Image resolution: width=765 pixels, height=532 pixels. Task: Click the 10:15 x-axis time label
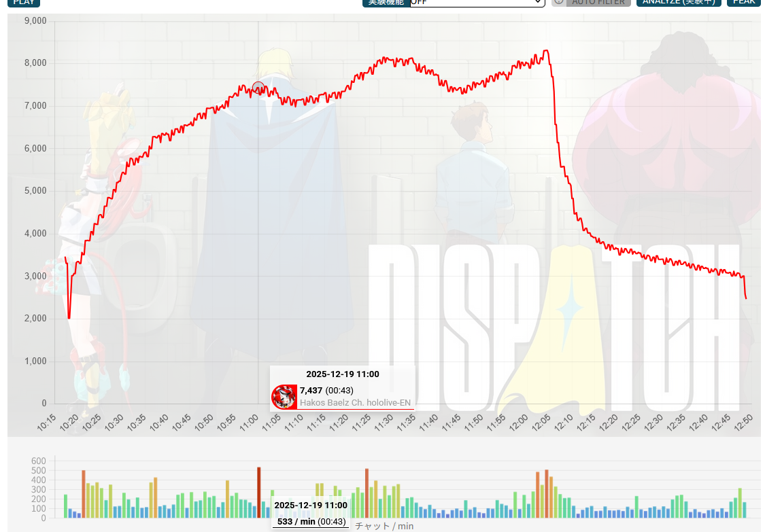[47, 423]
